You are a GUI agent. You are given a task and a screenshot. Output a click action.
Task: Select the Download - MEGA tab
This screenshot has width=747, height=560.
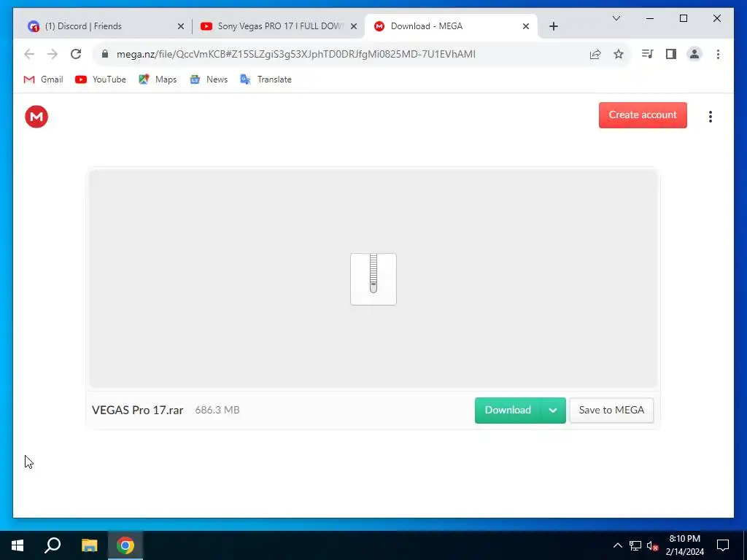click(443, 26)
